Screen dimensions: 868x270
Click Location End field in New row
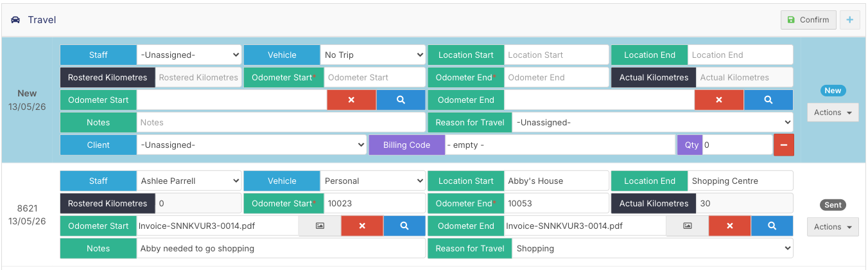click(x=740, y=55)
